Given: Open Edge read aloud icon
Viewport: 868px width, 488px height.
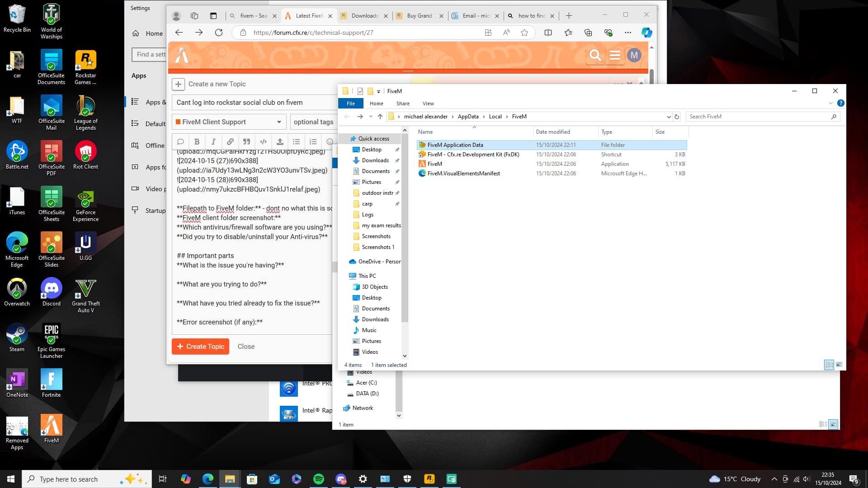Looking at the screenshot, I should click(506, 33).
